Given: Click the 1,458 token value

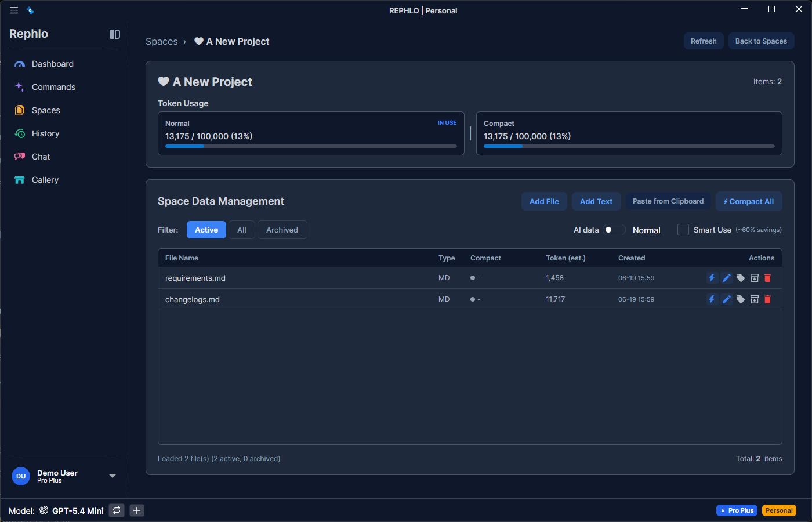Looking at the screenshot, I should click(554, 278).
